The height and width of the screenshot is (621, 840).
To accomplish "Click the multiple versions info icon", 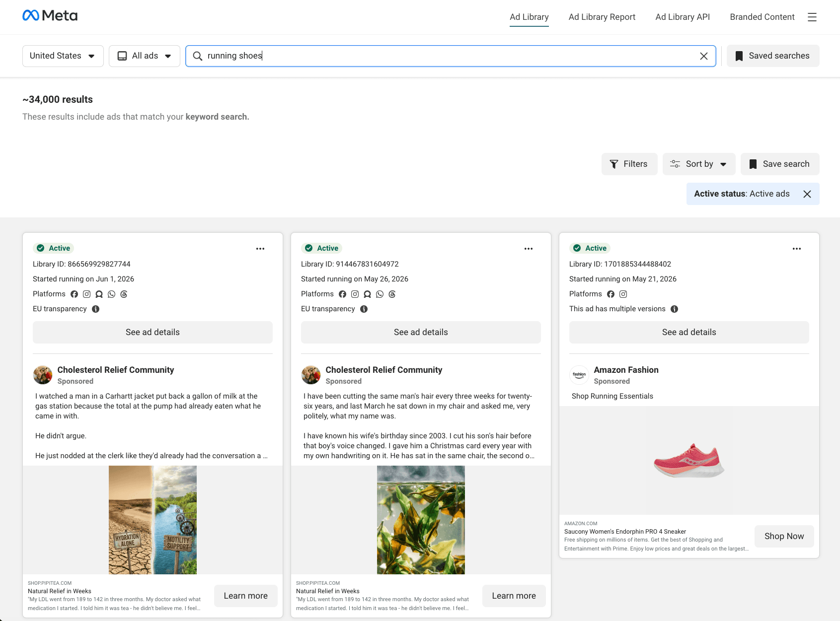I will pos(674,309).
